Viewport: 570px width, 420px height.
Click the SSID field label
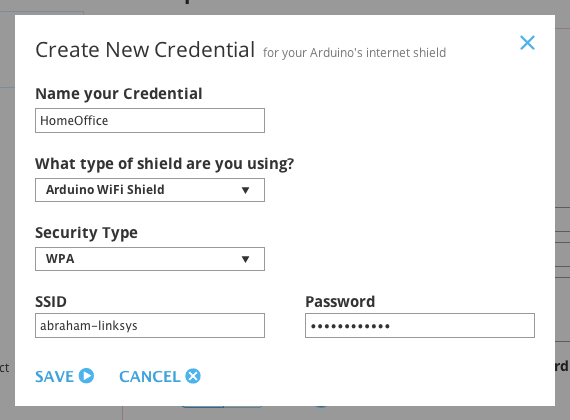coord(51,302)
